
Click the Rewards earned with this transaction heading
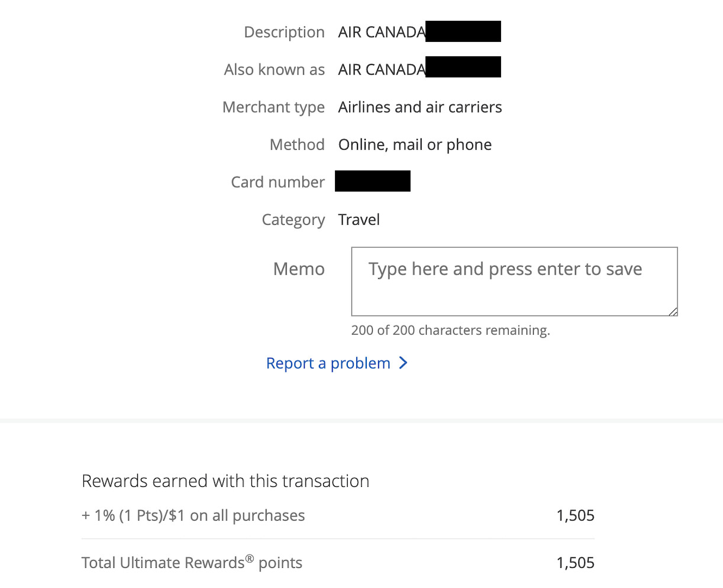[225, 481]
